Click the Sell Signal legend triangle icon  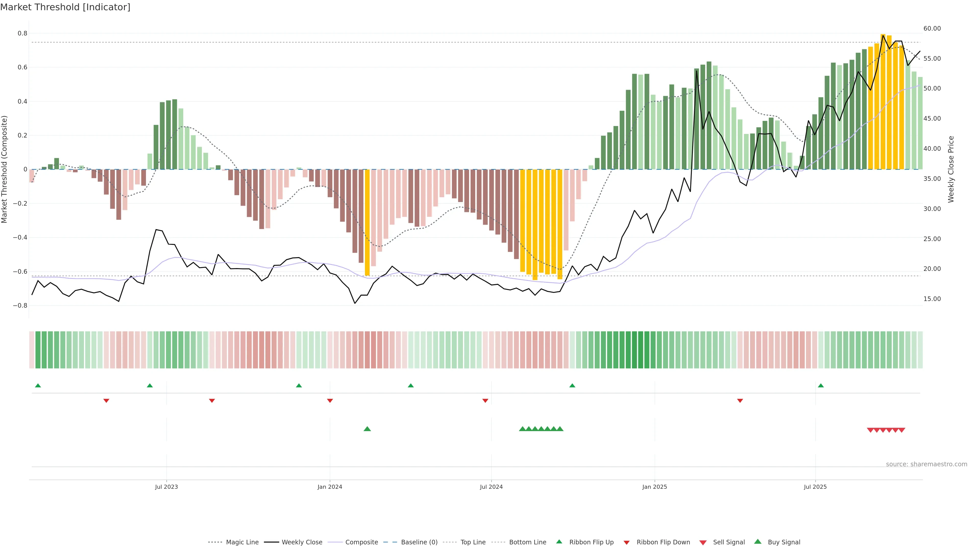[703, 542]
